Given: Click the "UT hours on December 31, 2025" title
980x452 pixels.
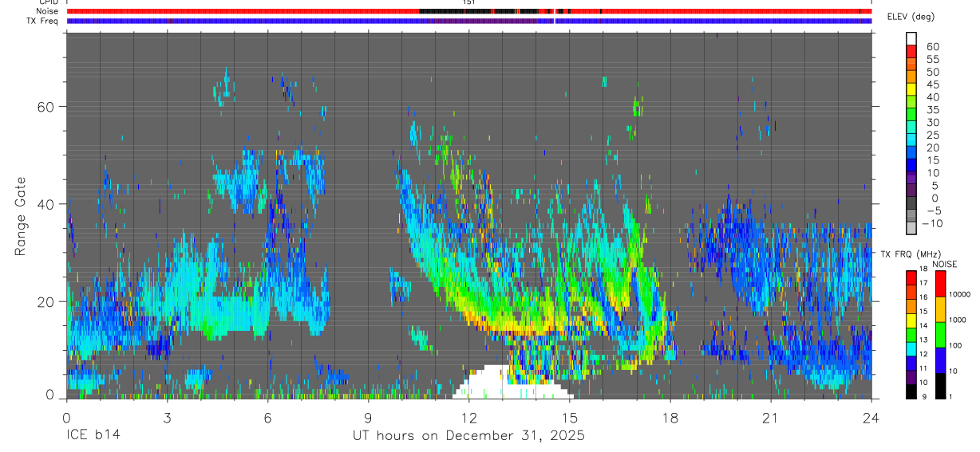Looking at the screenshot, I should tap(469, 436).
